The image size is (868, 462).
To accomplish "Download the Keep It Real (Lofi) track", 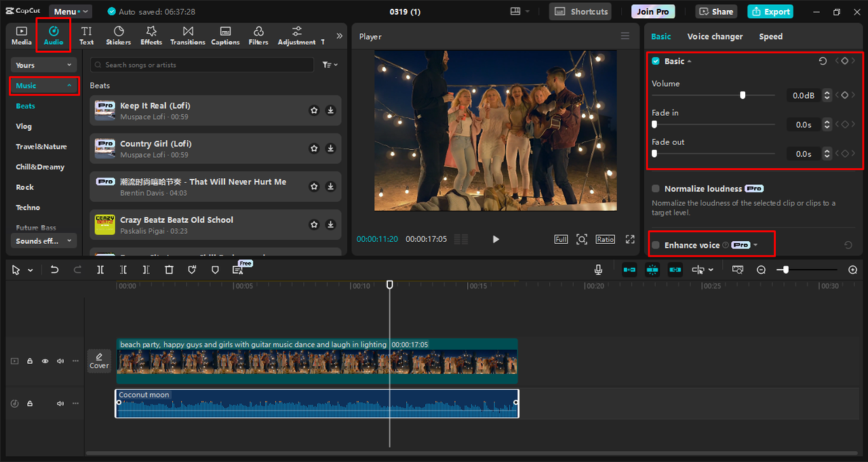I will [x=330, y=110].
